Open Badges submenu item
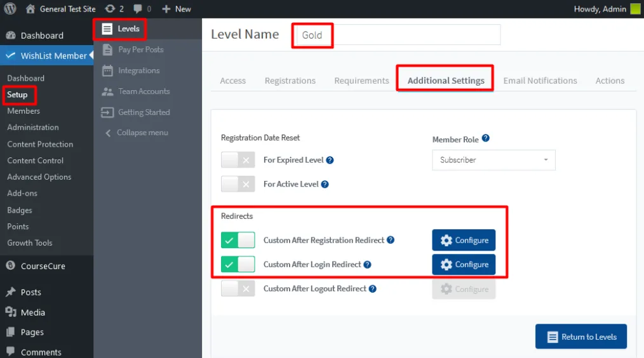The width and height of the screenshot is (644, 358). (20, 210)
